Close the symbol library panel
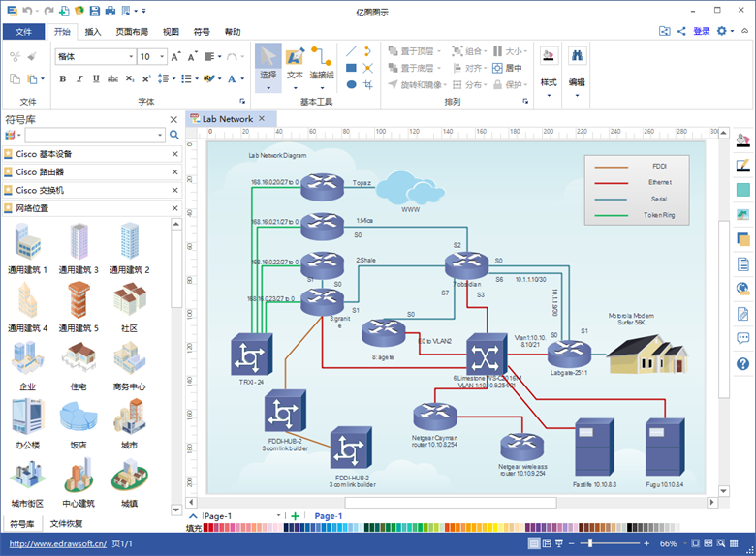 (x=174, y=119)
